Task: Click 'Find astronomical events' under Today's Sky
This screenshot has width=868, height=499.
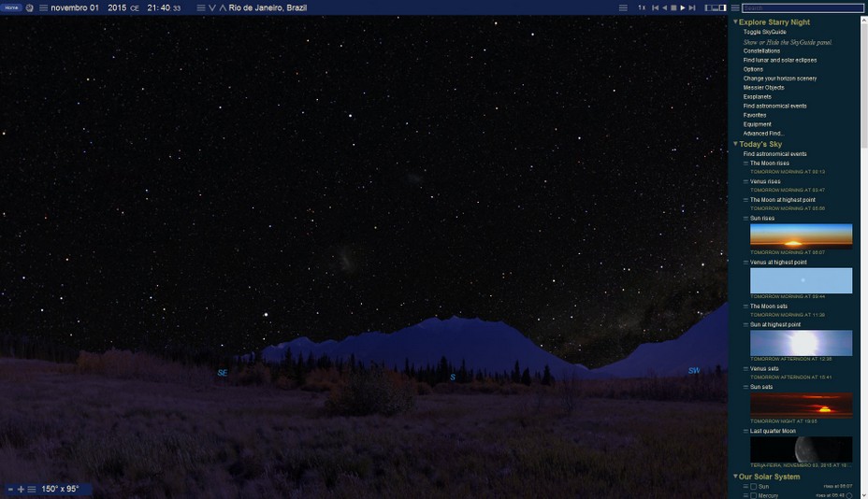Action: pos(774,154)
